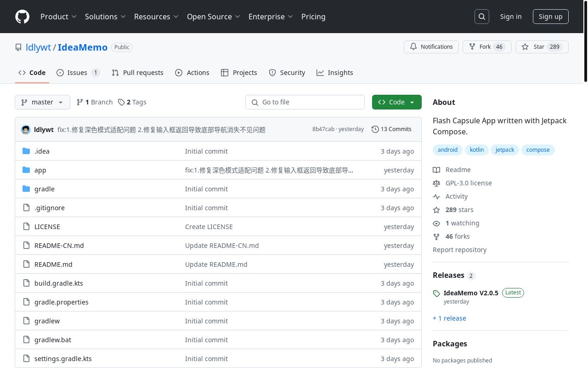Screen dimensions: 588x368
Task: Open the README.md file
Action: tap(53, 264)
